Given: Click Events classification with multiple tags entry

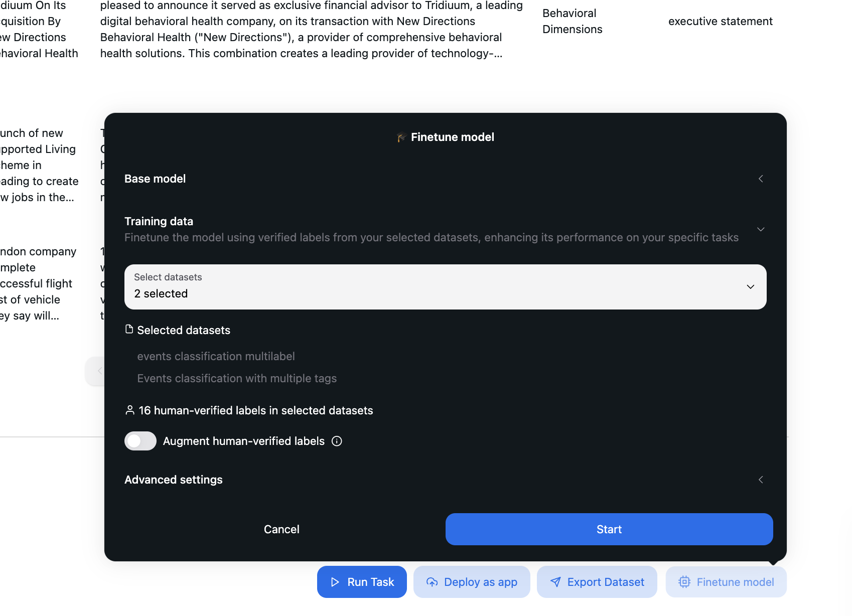Looking at the screenshot, I should pyautogui.click(x=237, y=378).
